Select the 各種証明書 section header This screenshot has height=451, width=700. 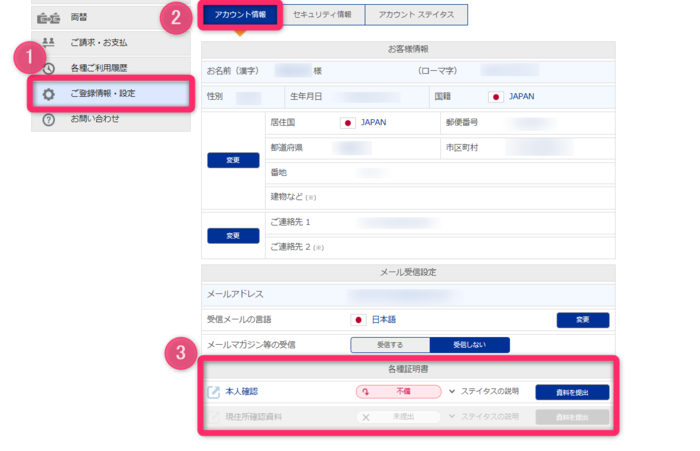[408, 369]
